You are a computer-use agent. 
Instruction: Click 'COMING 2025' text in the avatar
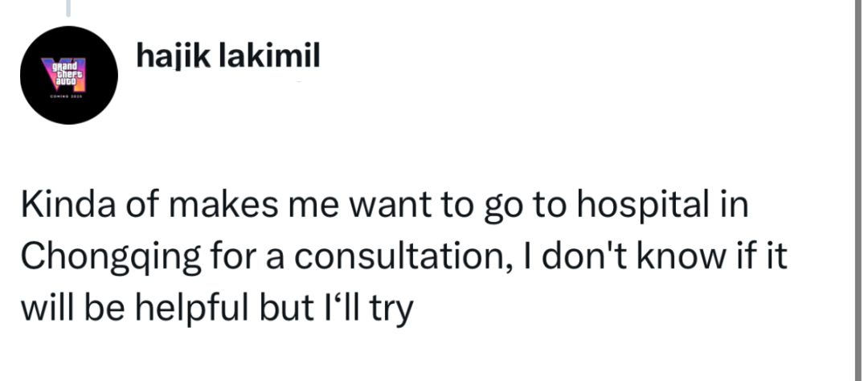(67, 97)
